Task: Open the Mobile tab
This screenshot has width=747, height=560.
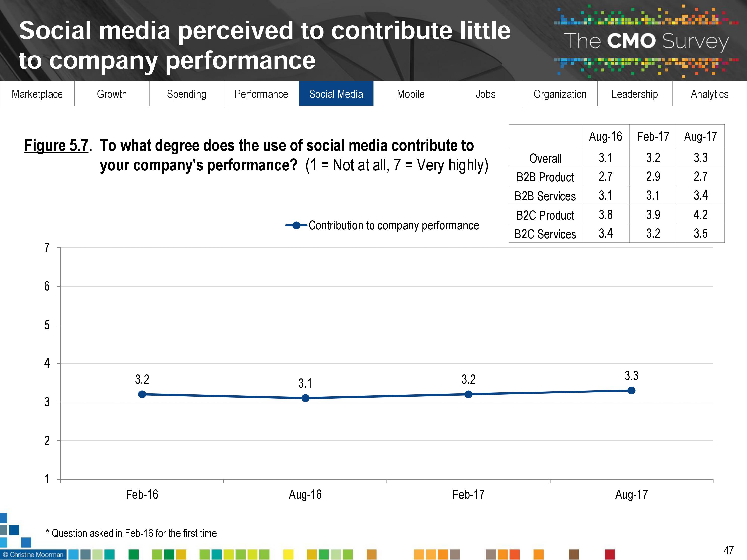Action: [411, 94]
